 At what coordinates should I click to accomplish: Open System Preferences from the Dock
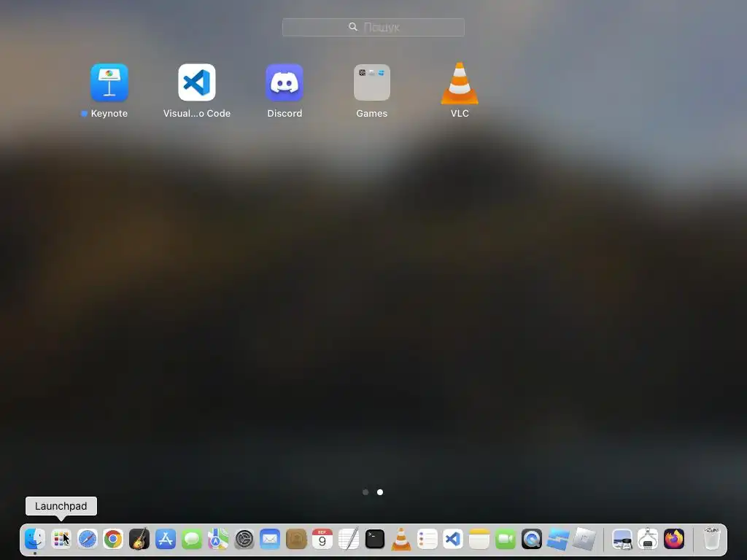[x=244, y=539]
